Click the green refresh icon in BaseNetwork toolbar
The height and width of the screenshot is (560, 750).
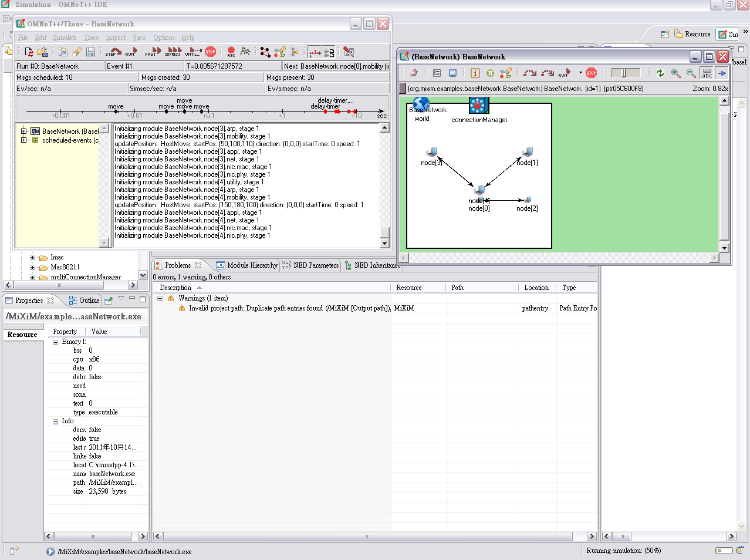(x=660, y=73)
